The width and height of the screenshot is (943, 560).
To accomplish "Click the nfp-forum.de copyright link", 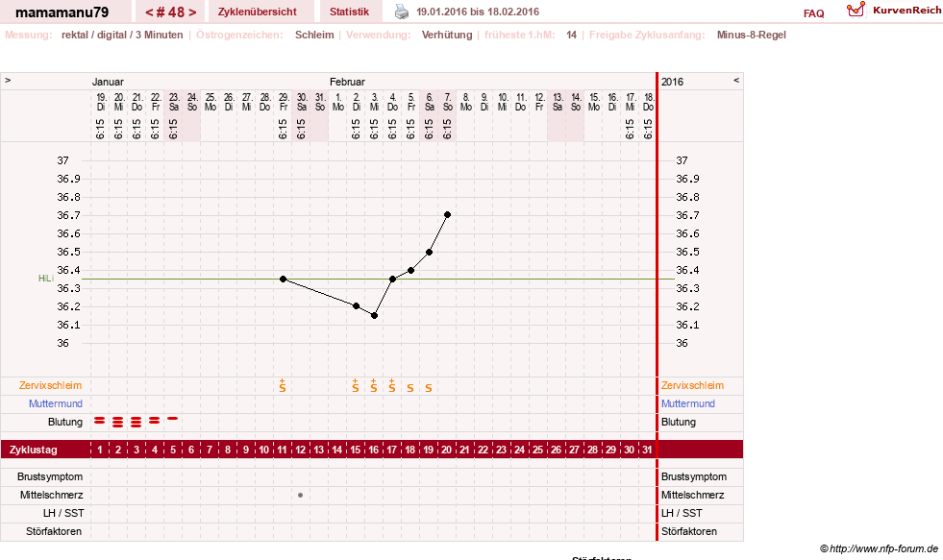I will point(879,548).
